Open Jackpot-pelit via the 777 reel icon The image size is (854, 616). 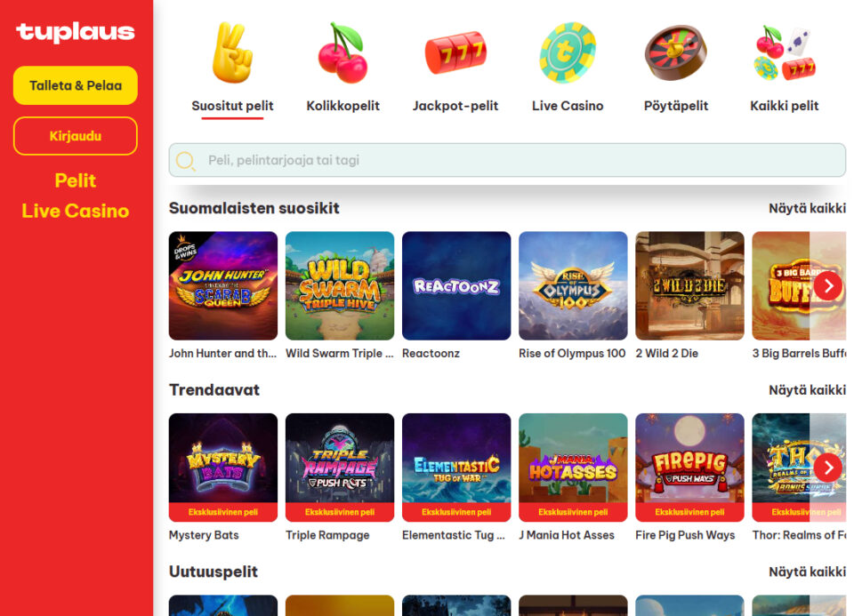[455, 52]
